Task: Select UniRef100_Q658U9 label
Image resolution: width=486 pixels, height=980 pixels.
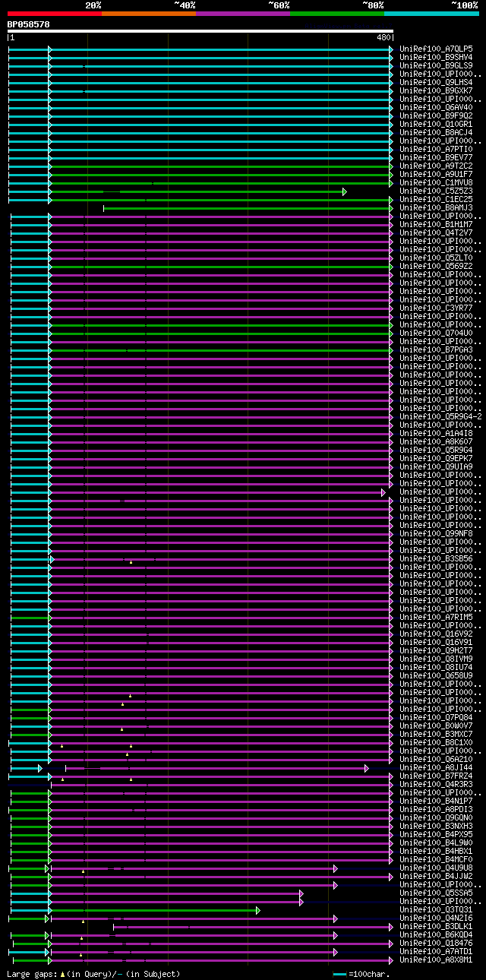Action: (x=436, y=675)
